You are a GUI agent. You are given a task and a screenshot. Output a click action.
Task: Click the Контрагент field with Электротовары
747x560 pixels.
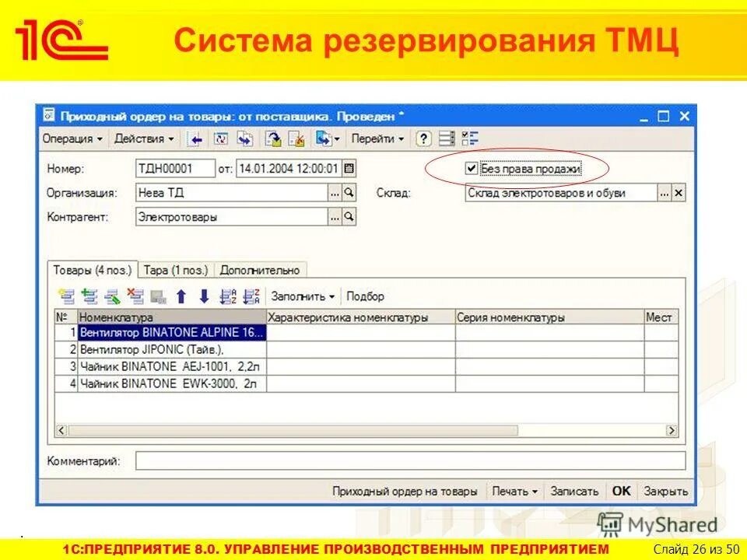tap(232, 217)
